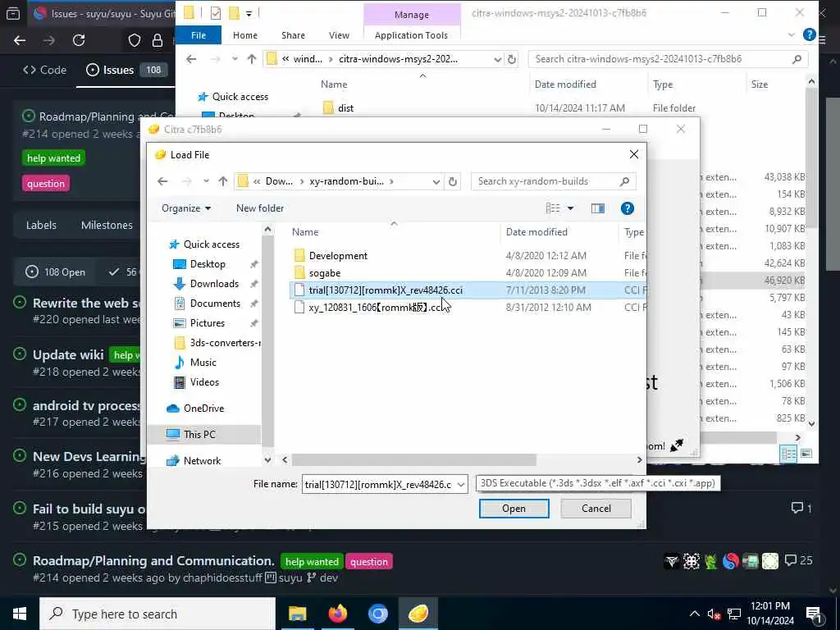Open Application Tools tab in File Explorer
Viewport: 840px width, 630px height.
pyautogui.click(x=411, y=35)
